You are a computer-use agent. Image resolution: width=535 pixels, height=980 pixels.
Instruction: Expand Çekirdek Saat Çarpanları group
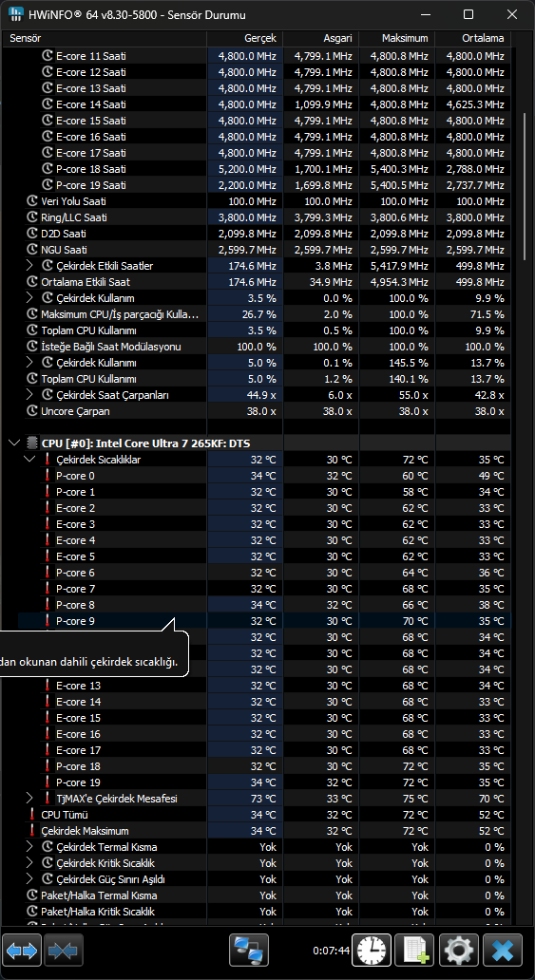tap(29, 395)
